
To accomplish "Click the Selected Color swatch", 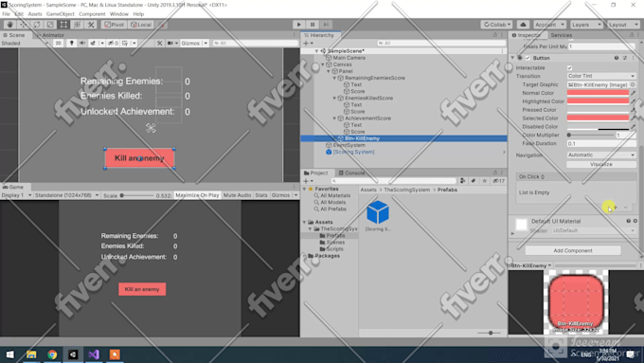I will pyautogui.click(x=598, y=118).
